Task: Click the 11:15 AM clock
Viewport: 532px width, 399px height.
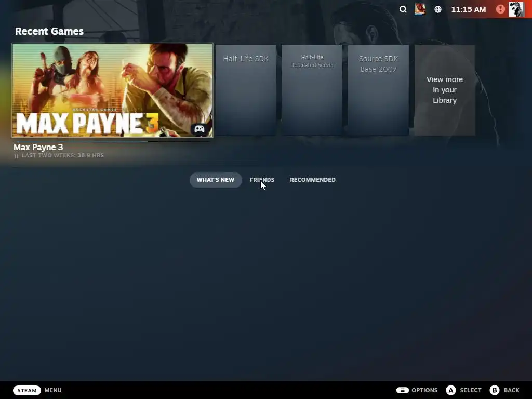Action: 469,9
